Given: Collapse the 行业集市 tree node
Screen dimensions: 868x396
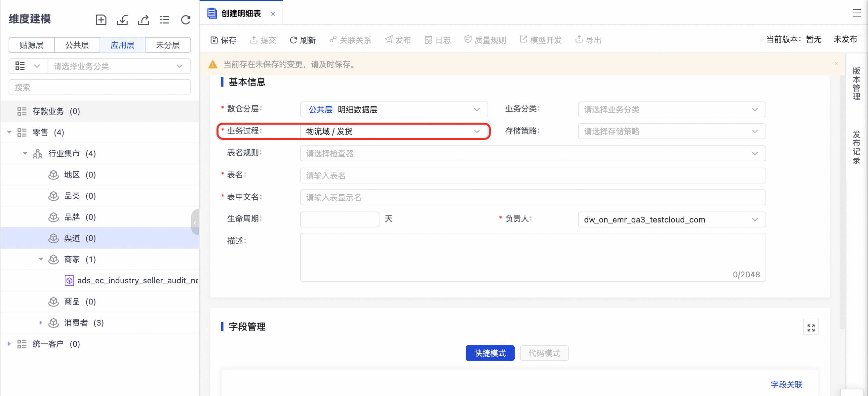Looking at the screenshot, I should [25, 153].
